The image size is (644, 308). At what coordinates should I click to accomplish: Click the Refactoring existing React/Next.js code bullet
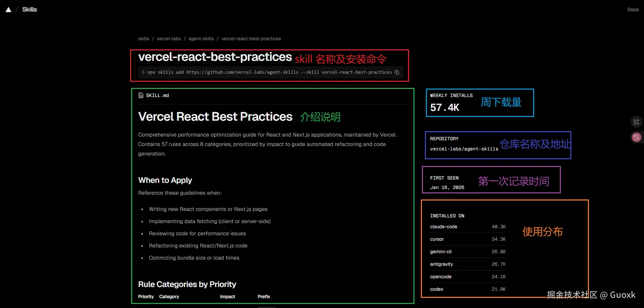tap(198, 246)
